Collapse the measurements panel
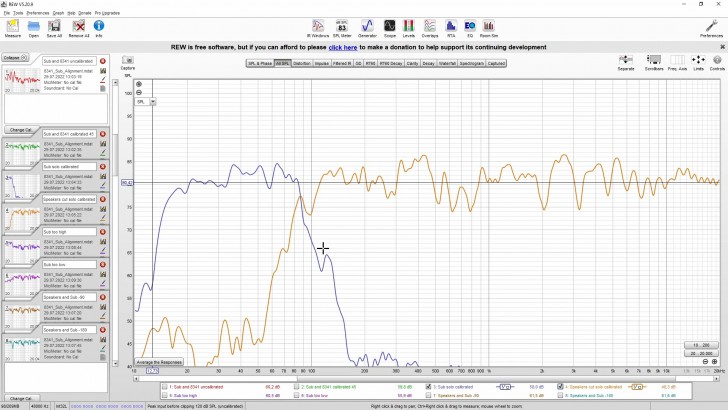Viewport: 728px width, 410px height. [x=15, y=58]
